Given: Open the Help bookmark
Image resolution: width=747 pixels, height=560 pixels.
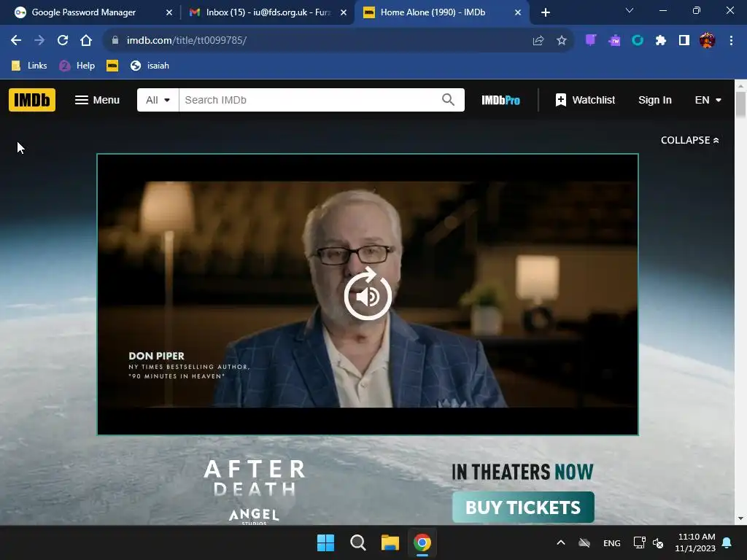Looking at the screenshot, I should 77,66.
